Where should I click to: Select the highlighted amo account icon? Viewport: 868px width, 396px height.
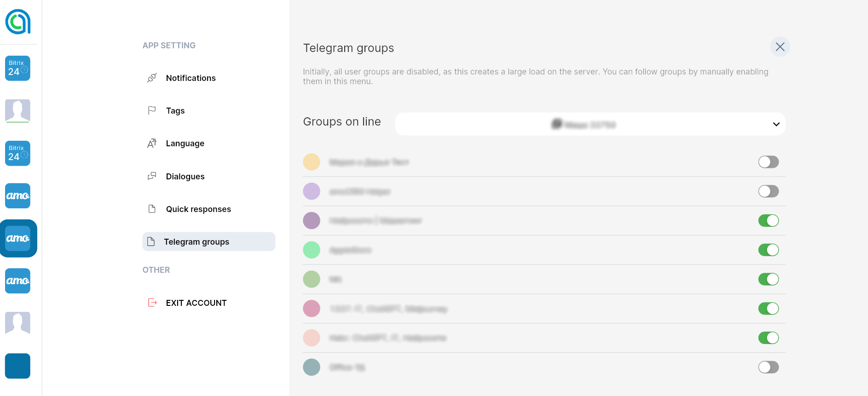(18, 238)
